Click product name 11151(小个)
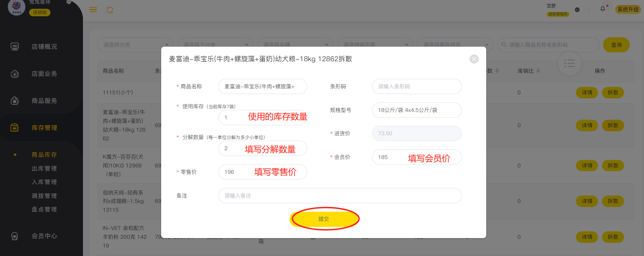Image resolution: width=644 pixels, height=256 pixels. [x=118, y=92]
